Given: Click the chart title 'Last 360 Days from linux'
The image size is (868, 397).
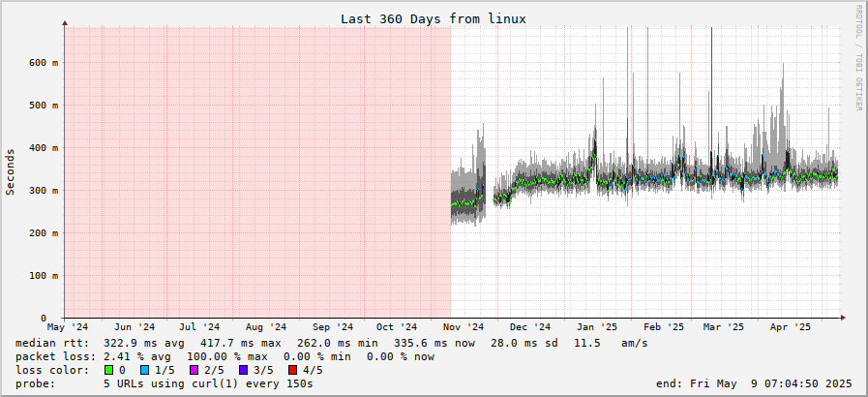Looking at the screenshot, I should (x=434, y=18).
